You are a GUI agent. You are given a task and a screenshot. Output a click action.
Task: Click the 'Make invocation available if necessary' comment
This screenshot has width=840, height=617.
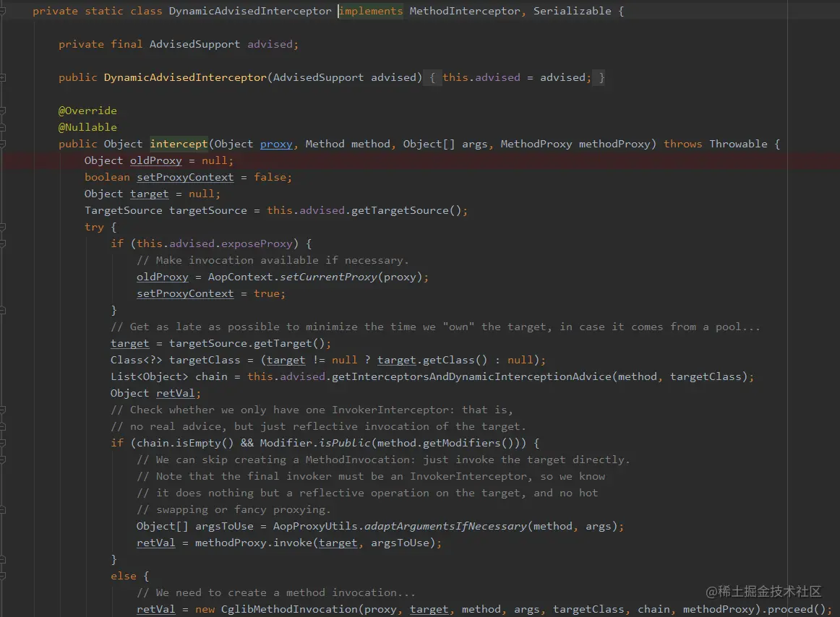pyautogui.click(x=273, y=260)
